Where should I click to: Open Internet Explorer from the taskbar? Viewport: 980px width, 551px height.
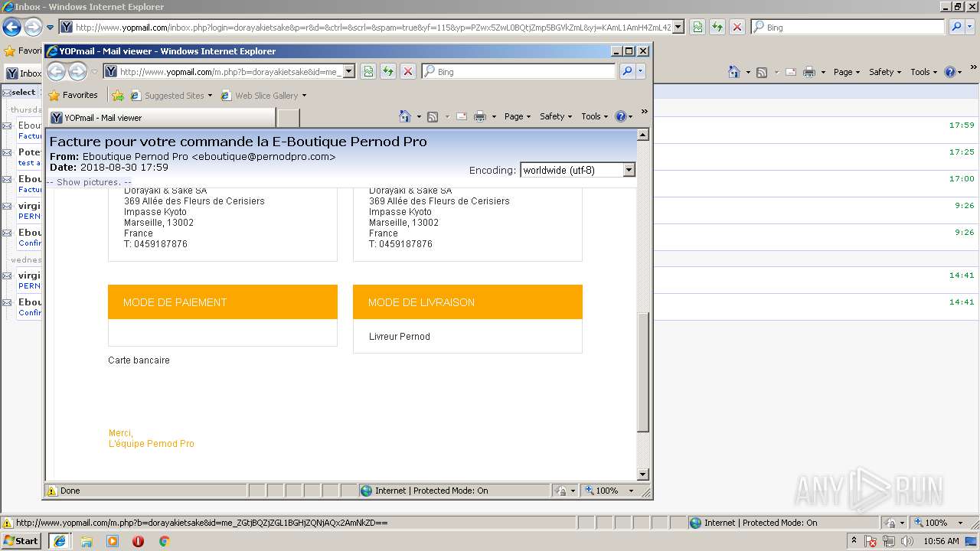coord(60,541)
